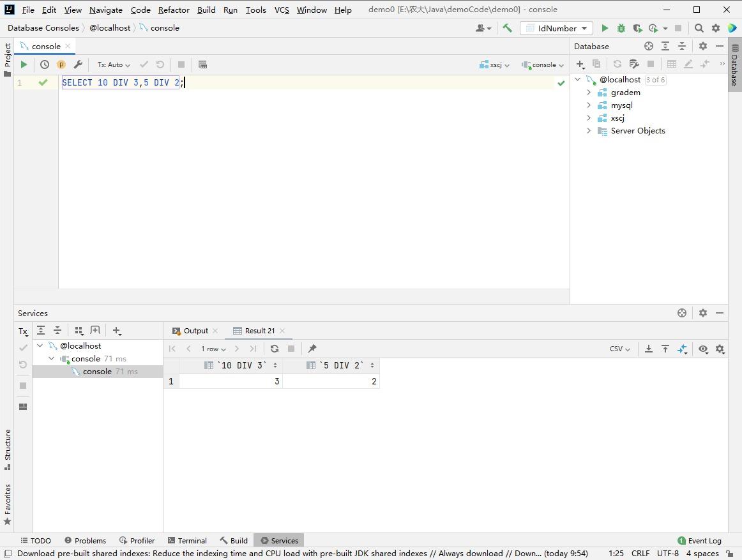Open the CSV format dropdown
Viewport: 742px width, 560px height.
click(x=619, y=349)
